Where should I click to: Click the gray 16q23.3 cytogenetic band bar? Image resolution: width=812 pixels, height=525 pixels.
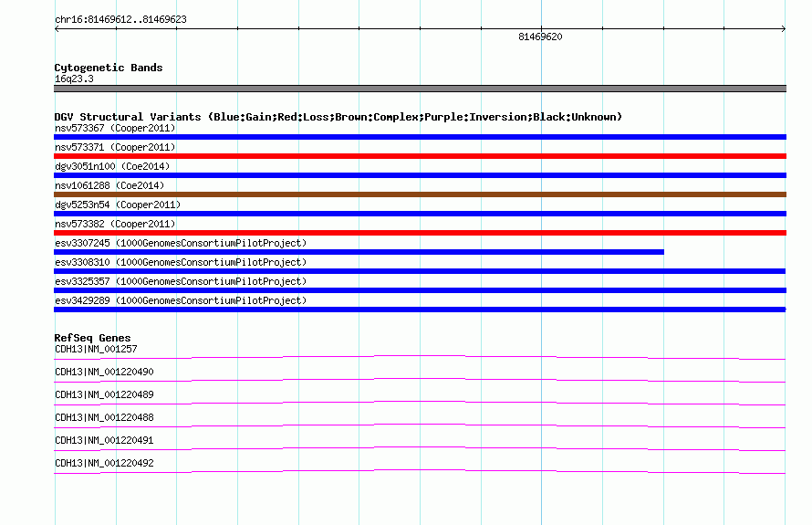coord(420,89)
